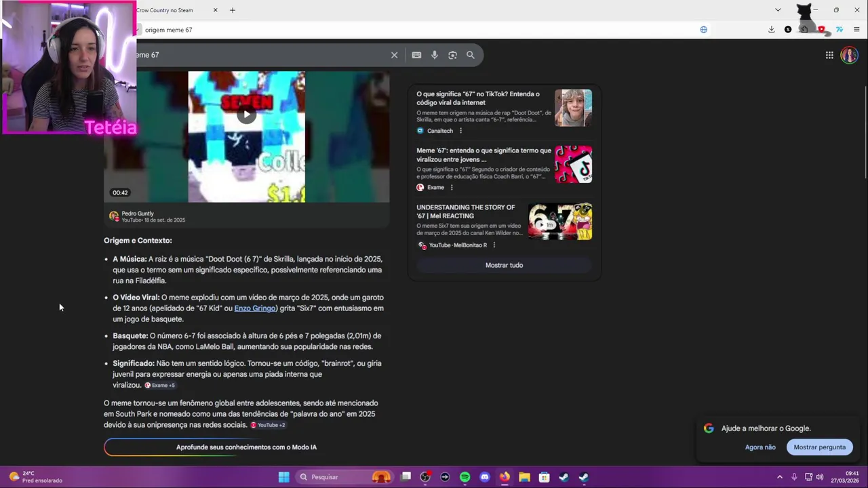Open the volume control in system tray
Image resolution: width=868 pixels, height=488 pixels.
tap(820, 477)
